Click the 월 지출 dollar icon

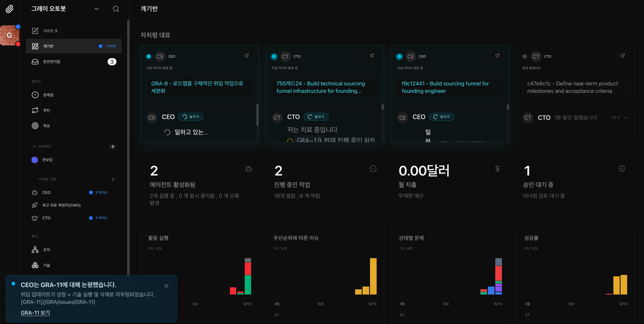(497, 169)
